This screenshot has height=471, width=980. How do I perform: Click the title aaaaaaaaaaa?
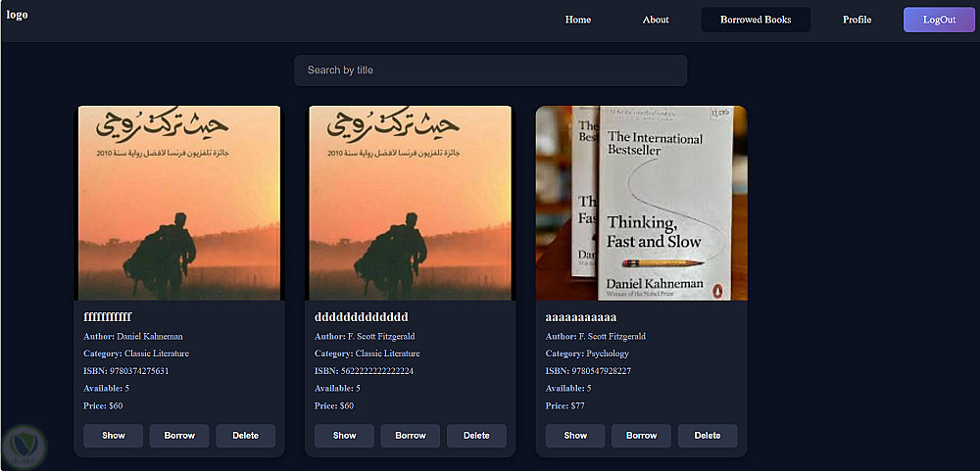coord(581,316)
